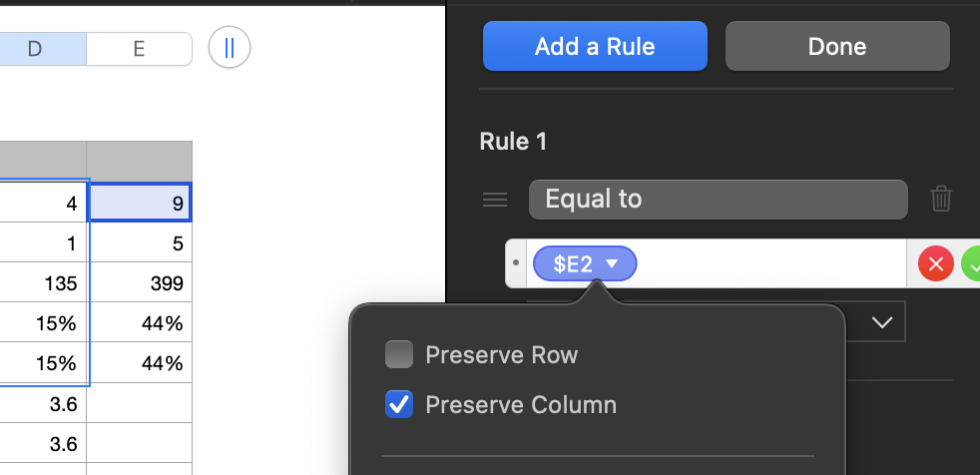Click the Rule 1 reorder handle
980x475 pixels.
[495, 200]
